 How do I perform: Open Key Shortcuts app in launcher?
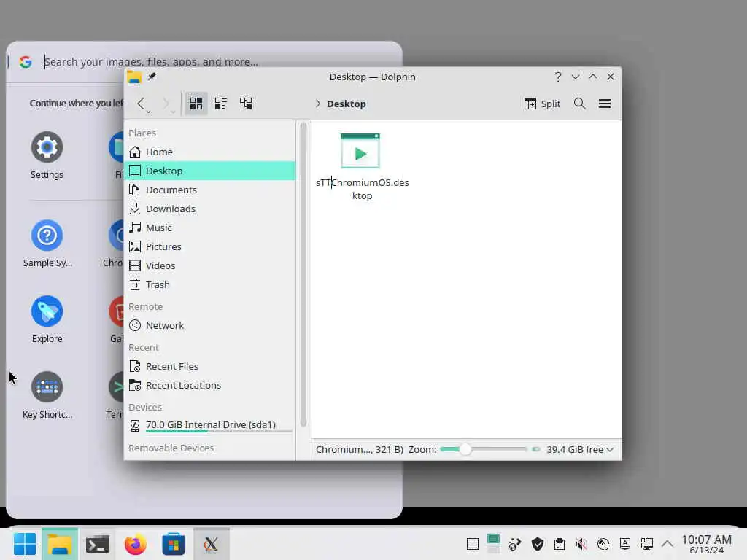tap(47, 396)
